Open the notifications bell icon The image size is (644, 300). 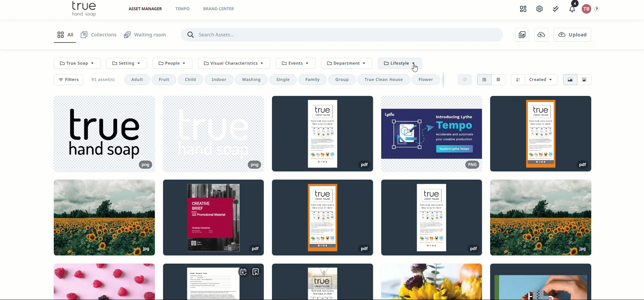pyautogui.click(x=572, y=9)
